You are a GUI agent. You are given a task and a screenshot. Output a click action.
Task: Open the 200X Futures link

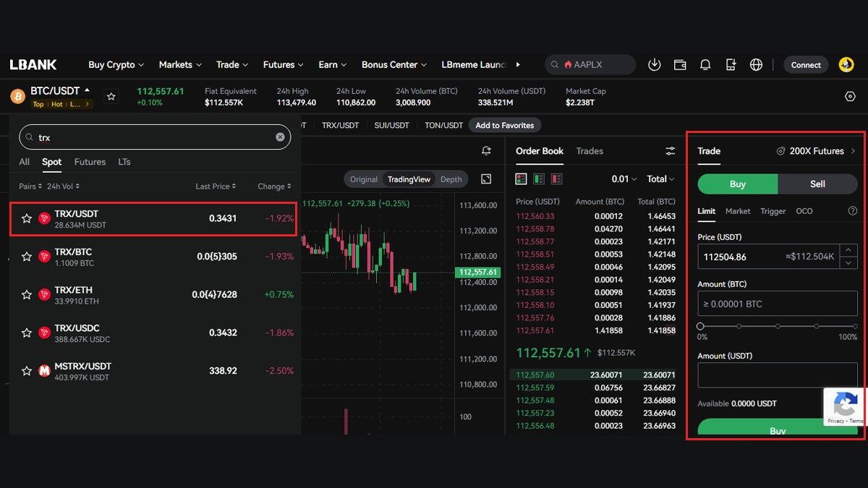816,151
